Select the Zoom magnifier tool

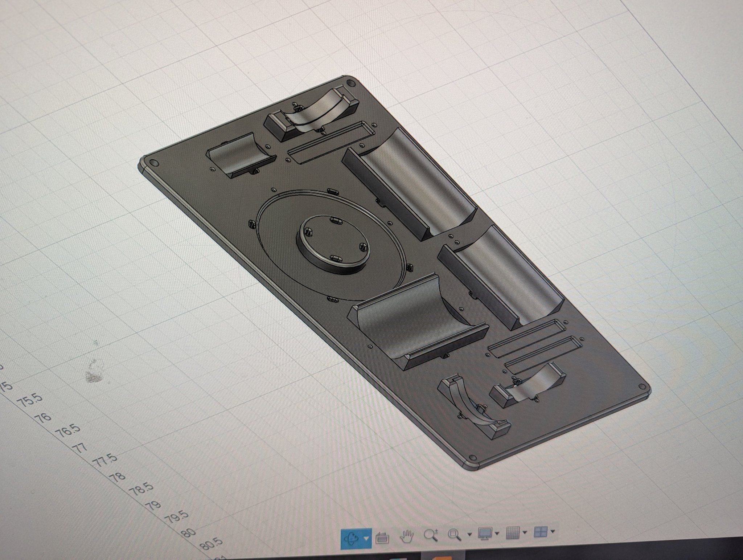(x=430, y=535)
